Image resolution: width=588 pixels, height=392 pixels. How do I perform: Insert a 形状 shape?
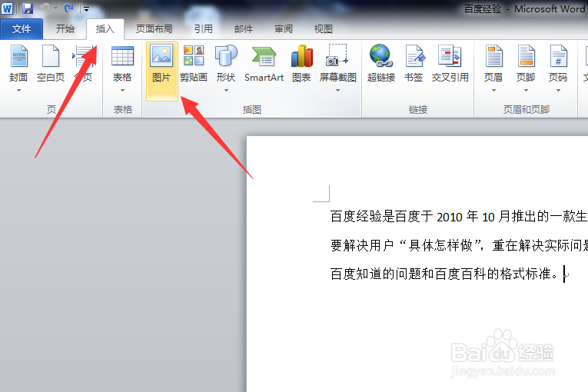[x=226, y=63]
